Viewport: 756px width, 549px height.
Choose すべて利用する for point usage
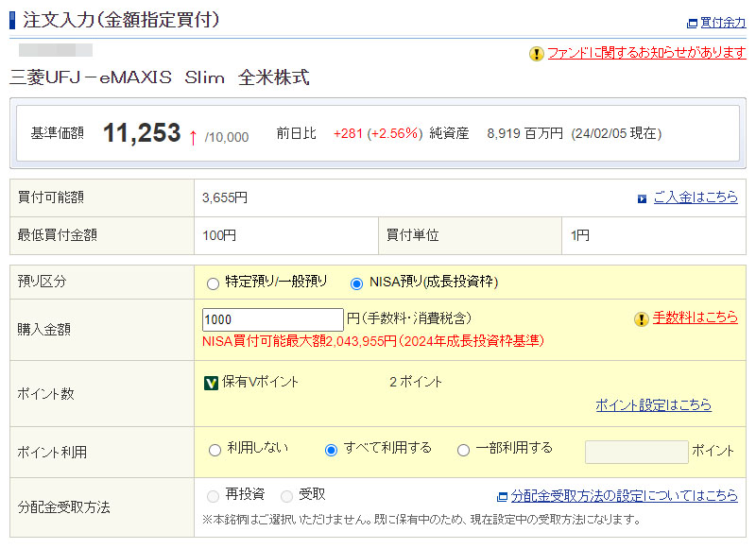point(331,450)
